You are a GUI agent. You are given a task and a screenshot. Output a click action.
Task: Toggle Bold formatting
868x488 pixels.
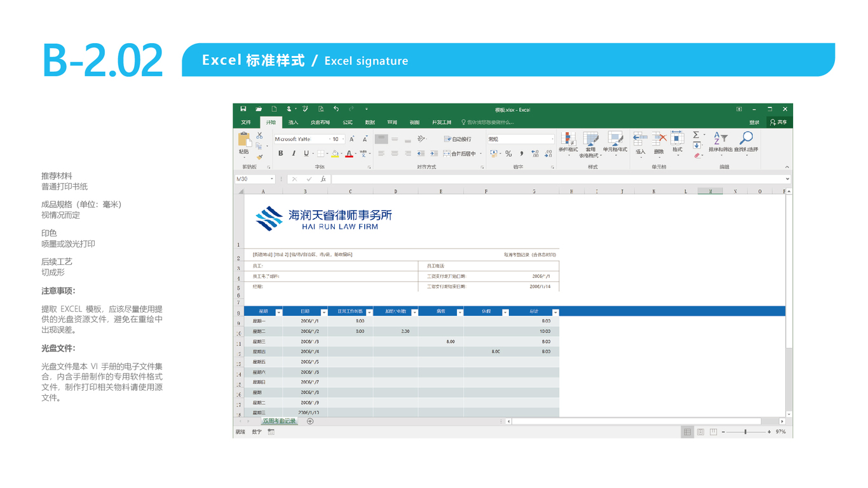281,153
